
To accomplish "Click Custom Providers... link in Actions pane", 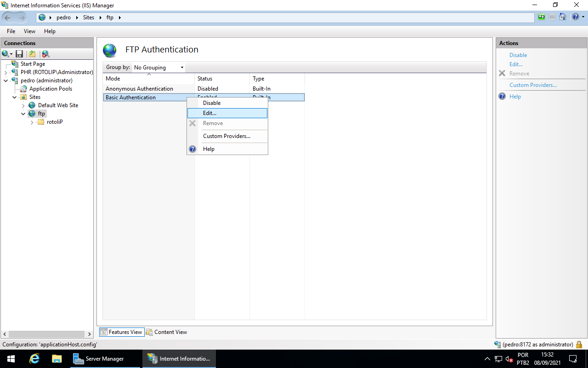I will pos(533,85).
